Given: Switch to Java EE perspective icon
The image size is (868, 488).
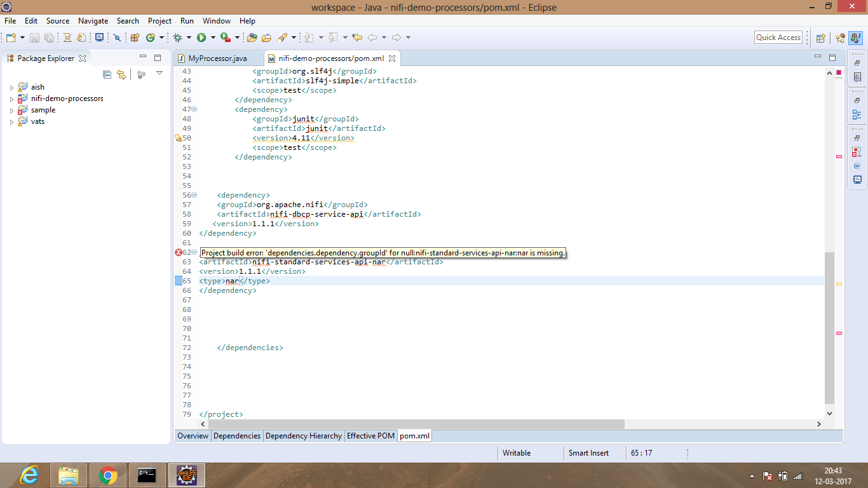Looking at the screenshot, I should [x=840, y=38].
